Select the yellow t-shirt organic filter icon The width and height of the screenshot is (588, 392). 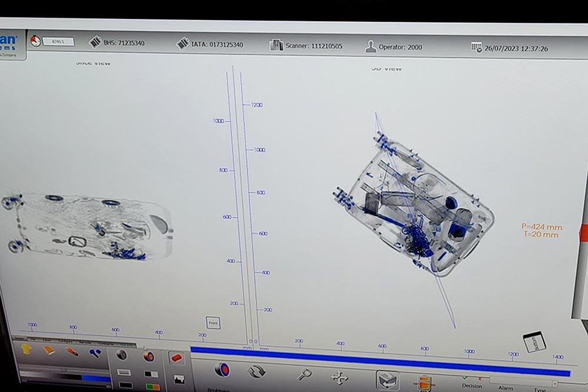pos(26,349)
